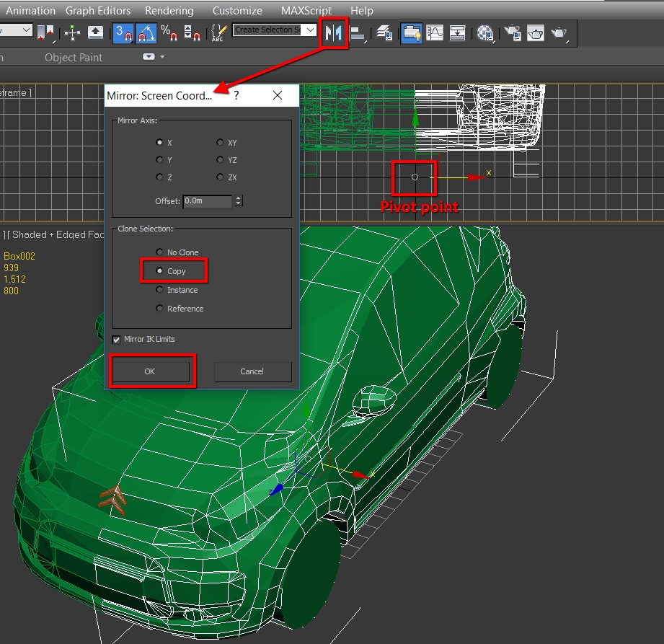The image size is (664, 644).
Task: Open the Rendering menu
Action: (x=169, y=11)
